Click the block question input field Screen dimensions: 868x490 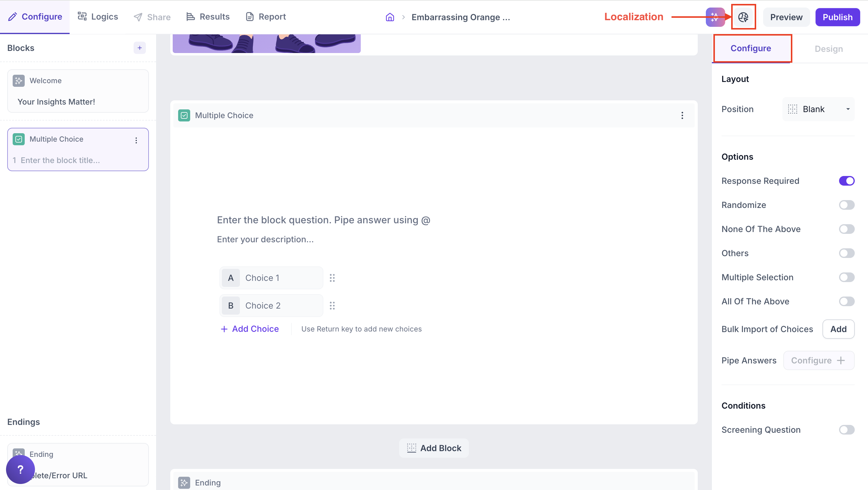tap(323, 220)
